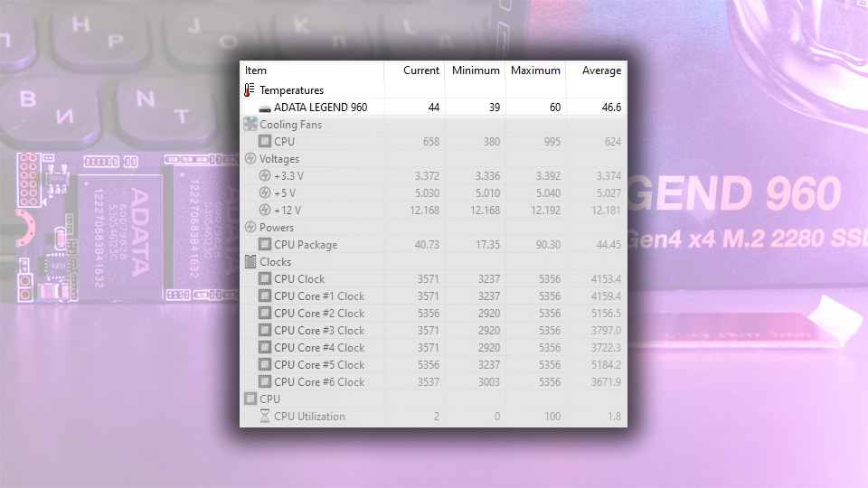Screen dimensions: 868x488
Task: Click CPU Package current power 40.73
Action: (x=428, y=245)
